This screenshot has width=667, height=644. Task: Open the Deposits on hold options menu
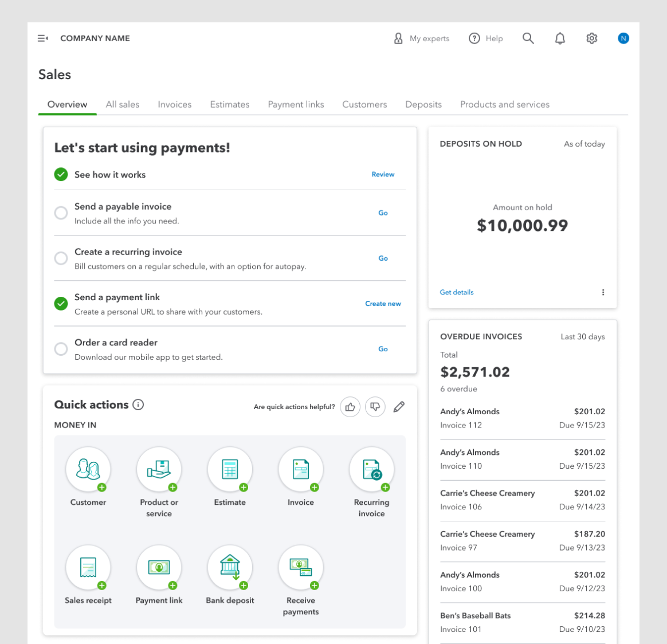(x=603, y=292)
